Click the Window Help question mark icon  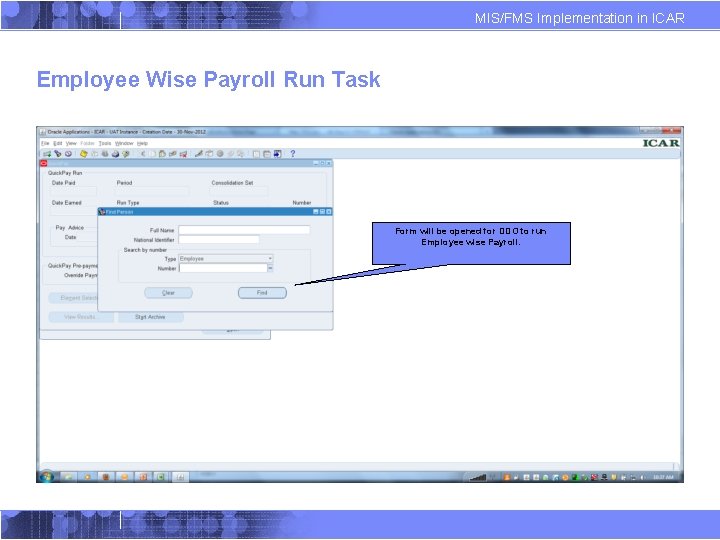pyautogui.click(x=292, y=154)
